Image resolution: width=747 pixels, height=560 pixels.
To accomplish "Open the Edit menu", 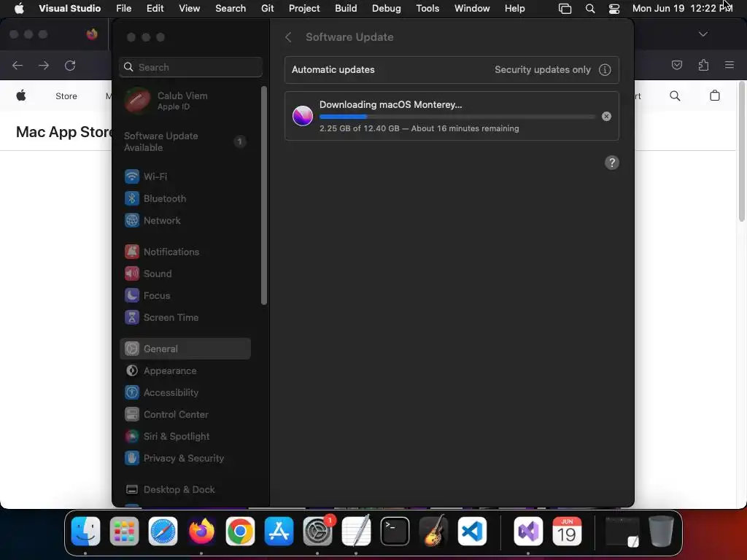I will click(x=155, y=9).
